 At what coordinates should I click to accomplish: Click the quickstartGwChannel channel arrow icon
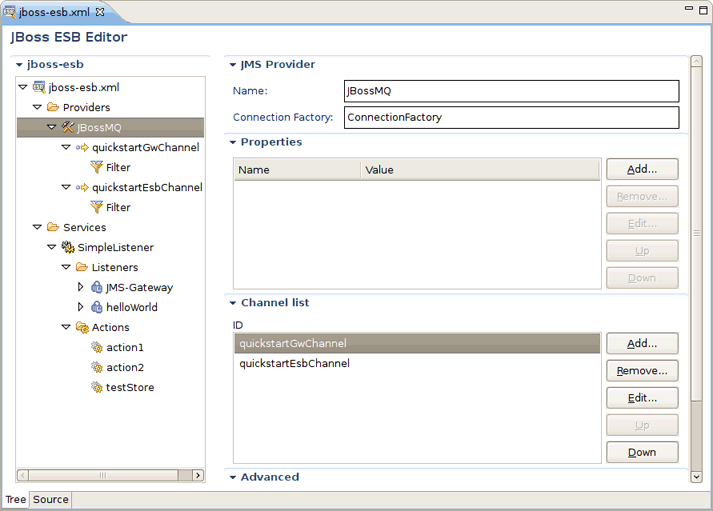(x=82, y=147)
